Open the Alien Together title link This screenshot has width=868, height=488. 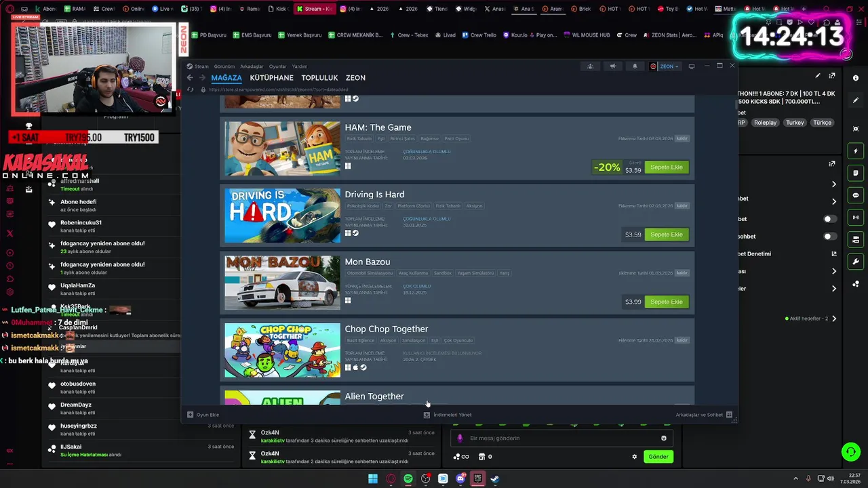pos(374,396)
